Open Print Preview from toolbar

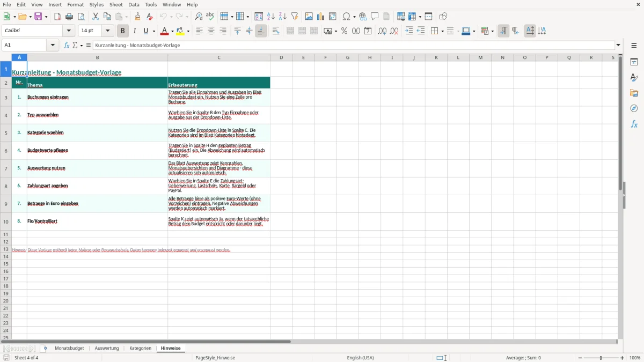coord(81,17)
